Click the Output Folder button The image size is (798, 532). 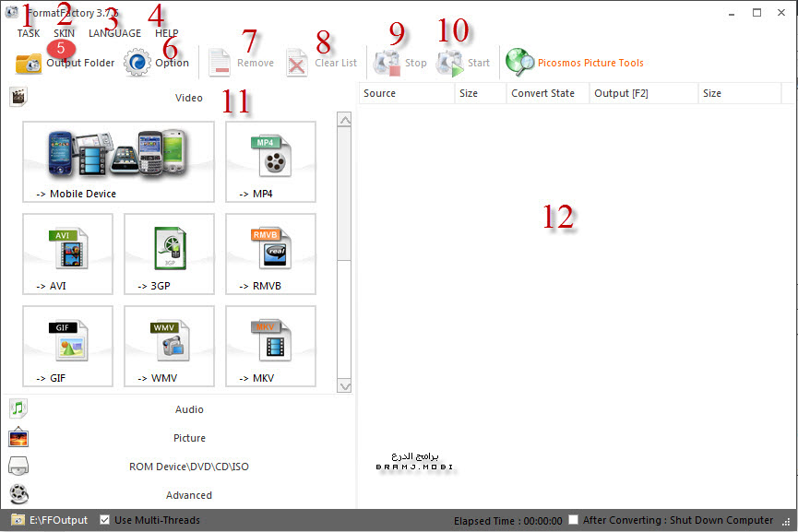point(65,63)
